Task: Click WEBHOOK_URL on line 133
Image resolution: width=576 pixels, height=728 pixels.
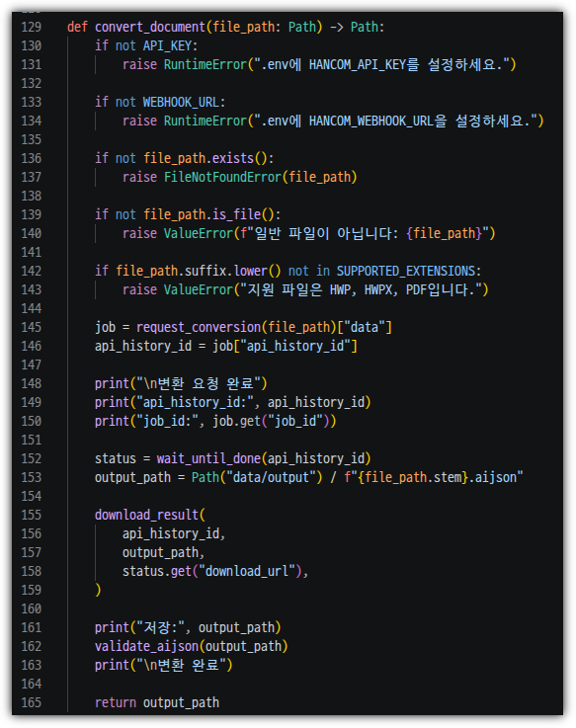Action: 181,102
